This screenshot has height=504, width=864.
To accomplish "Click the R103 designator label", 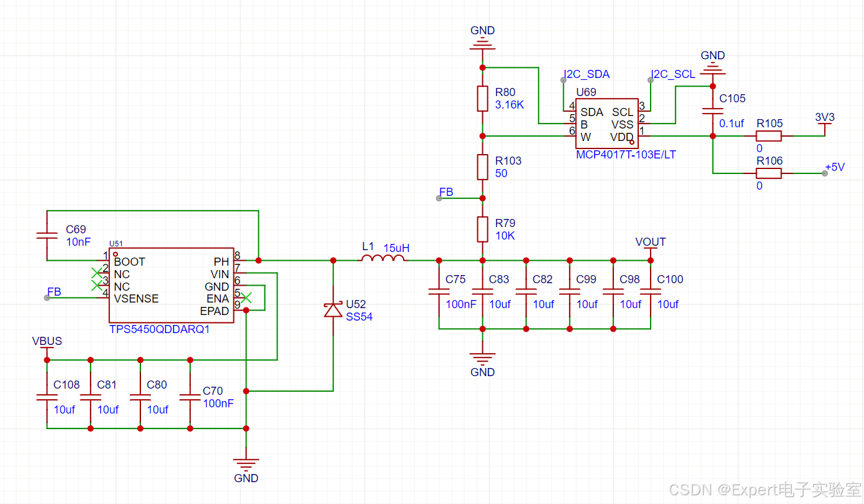I will point(508,161).
